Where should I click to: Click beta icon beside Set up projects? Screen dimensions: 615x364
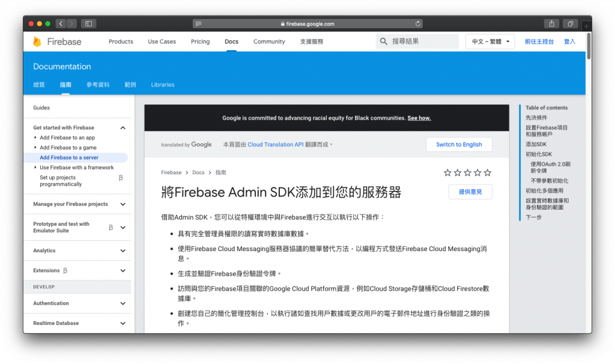[x=121, y=178]
